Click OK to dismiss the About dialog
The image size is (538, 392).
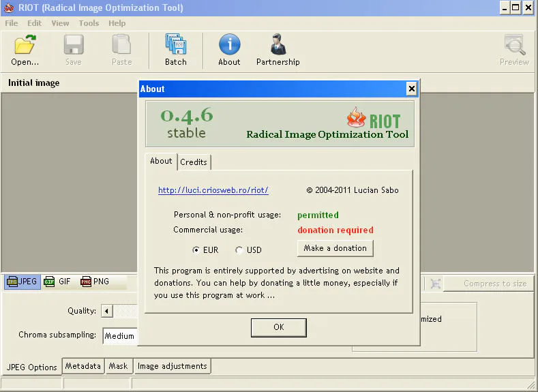(x=279, y=327)
